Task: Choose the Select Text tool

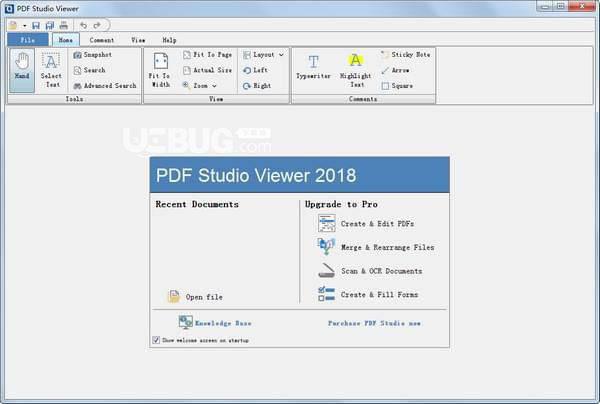Action: pos(51,70)
